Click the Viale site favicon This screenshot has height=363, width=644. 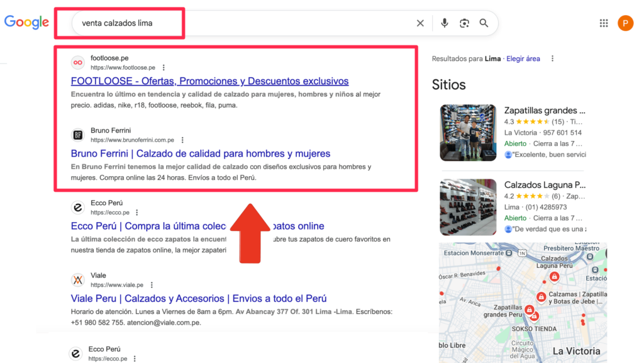click(77, 280)
